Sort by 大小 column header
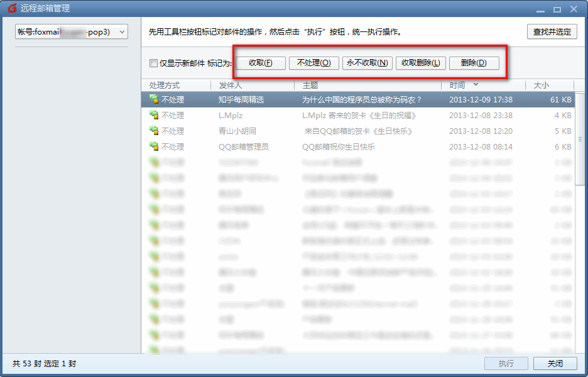Viewport: 588px width, 377px height. (x=541, y=85)
